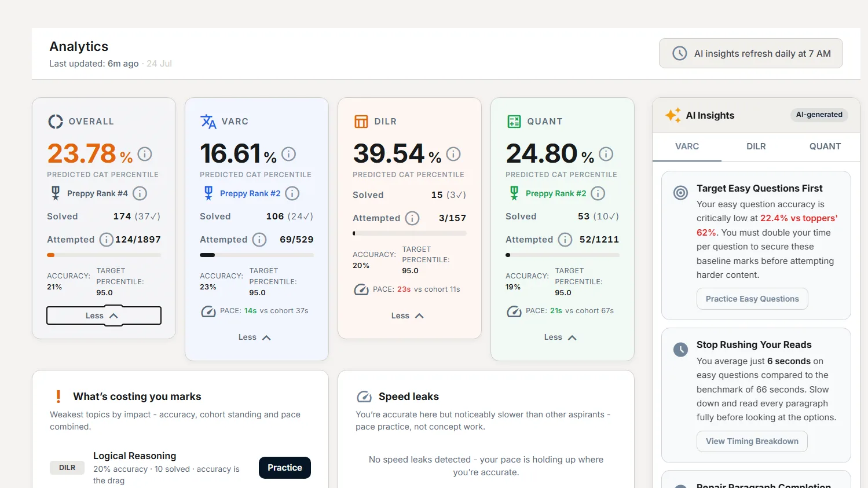868x488 pixels.
Task: Click the Speed leaks gauge icon
Action: [x=364, y=397]
